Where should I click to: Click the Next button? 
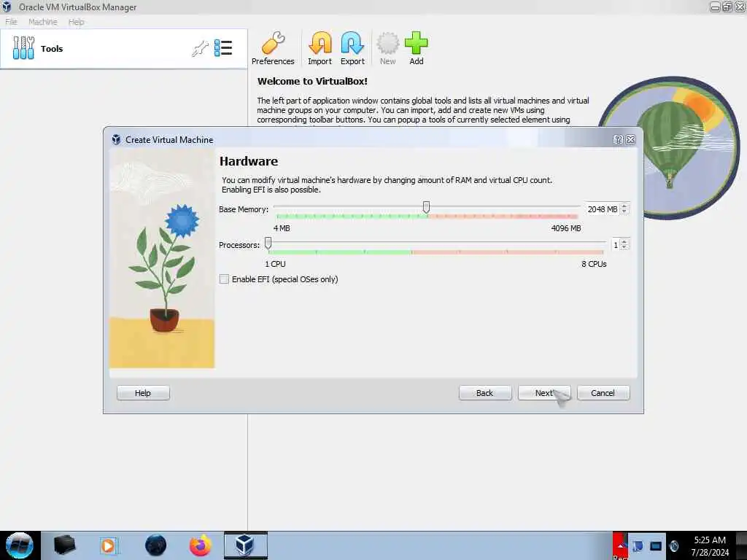pyautogui.click(x=544, y=393)
